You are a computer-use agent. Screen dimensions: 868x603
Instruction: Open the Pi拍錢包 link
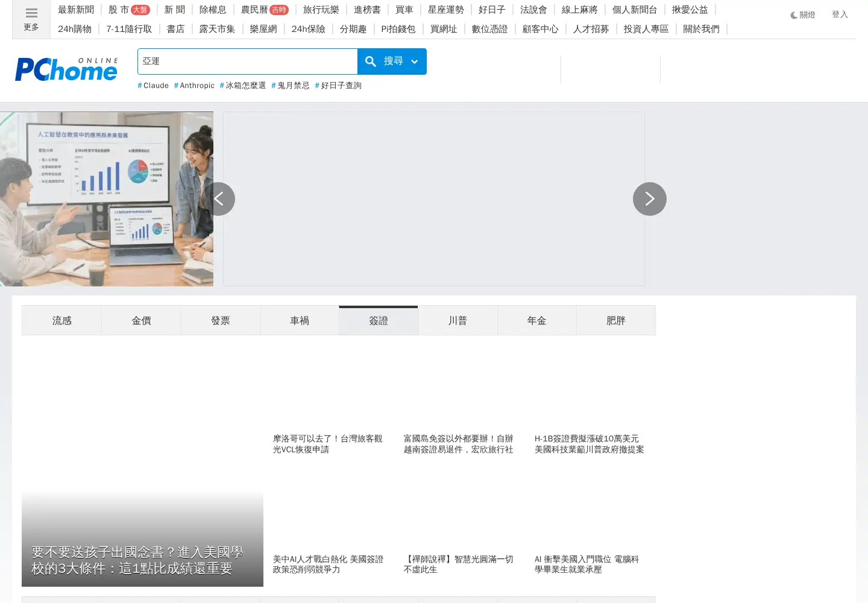point(398,29)
